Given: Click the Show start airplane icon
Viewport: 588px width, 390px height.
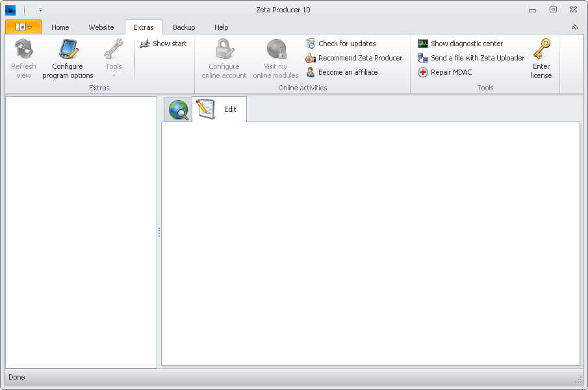Looking at the screenshot, I should [144, 44].
